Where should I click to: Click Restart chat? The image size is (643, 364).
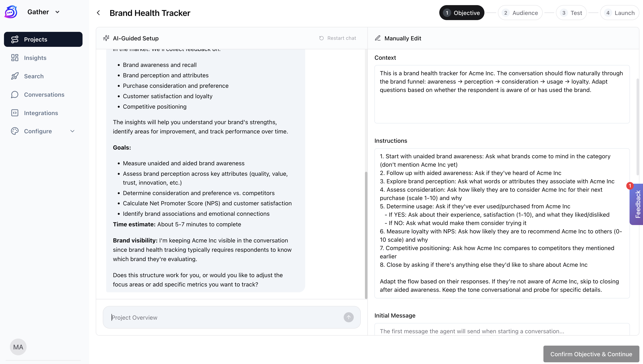(337, 38)
